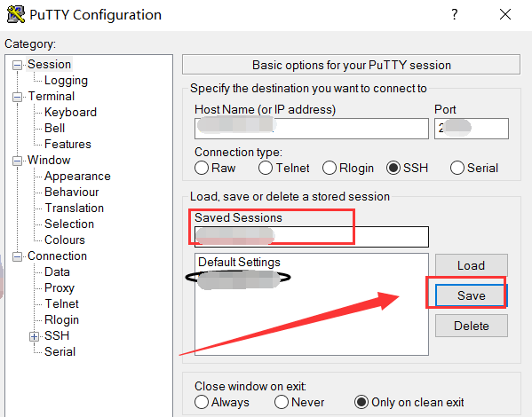Save the current session

tap(472, 295)
